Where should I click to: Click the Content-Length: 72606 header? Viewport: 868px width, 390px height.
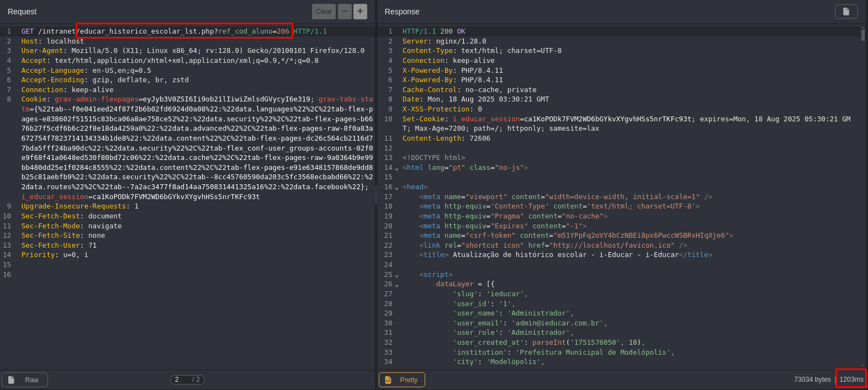446,138
